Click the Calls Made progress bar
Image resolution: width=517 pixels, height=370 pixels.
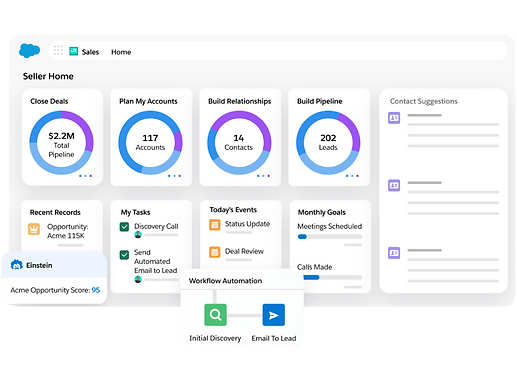coord(332,277)
